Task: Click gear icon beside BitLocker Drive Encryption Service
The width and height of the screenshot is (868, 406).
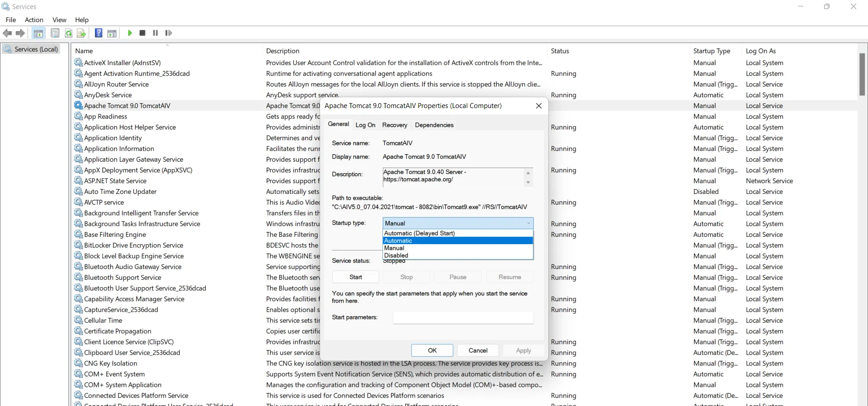Action: [x=79, y=245]
